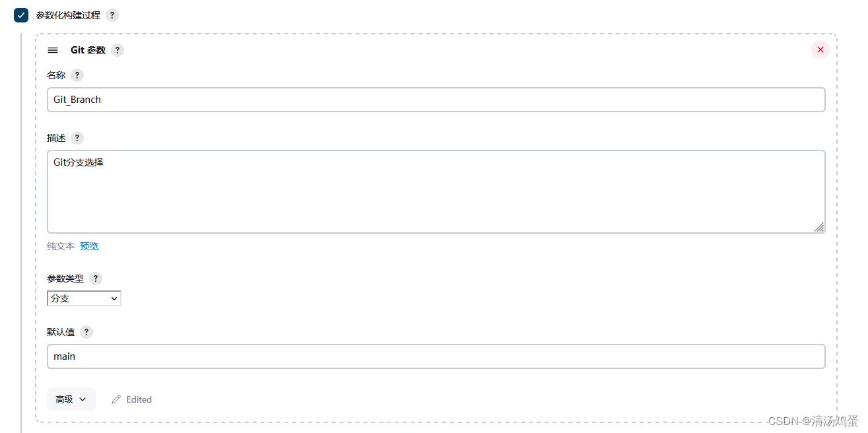Viewport: 868px width, 433px height.
Task: Expand the 高级 advanced options button
Action: pos(71,399)
